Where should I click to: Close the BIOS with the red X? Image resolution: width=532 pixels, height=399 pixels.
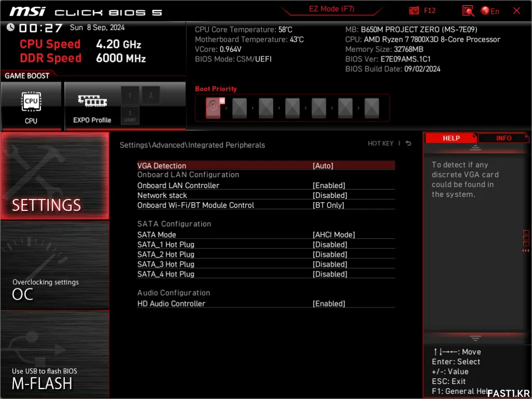click(x=516, y=10)
